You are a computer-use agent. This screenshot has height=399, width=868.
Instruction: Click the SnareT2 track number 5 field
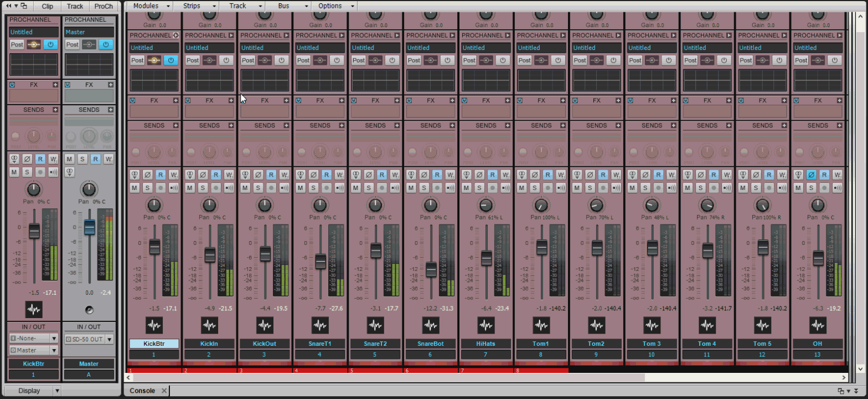(x=375, y=355)
